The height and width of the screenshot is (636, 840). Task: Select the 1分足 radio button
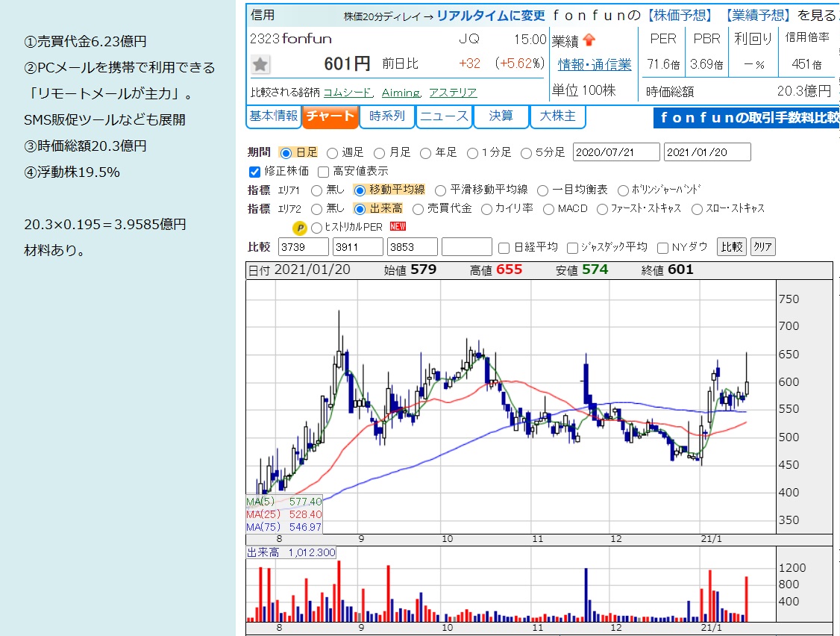coord(472,153)
